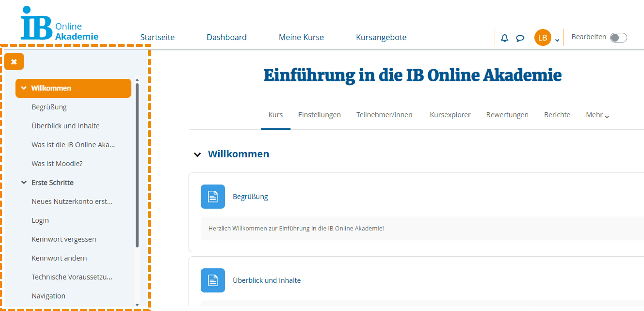Select Login in the sidebar
The image size is (644, 311).
pos(40,220)
